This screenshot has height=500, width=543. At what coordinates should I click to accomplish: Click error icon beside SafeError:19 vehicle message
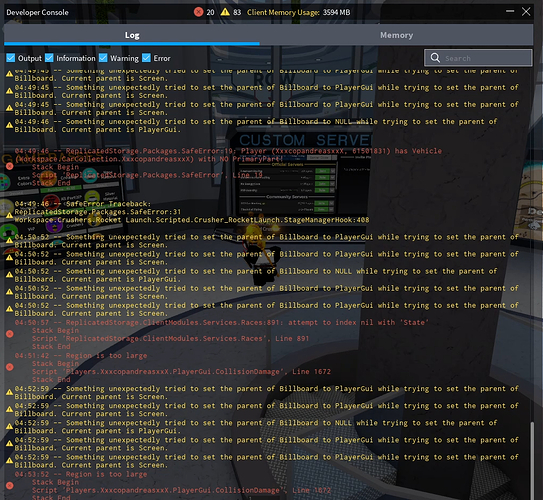click(x=10, y=167)
